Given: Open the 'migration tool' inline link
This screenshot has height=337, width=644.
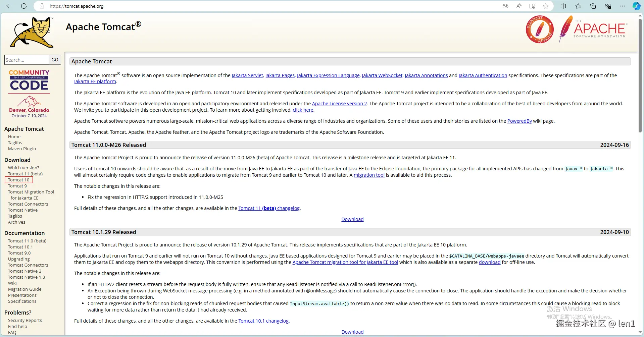Looking at the screenshot, I should [x=369, y=175].
